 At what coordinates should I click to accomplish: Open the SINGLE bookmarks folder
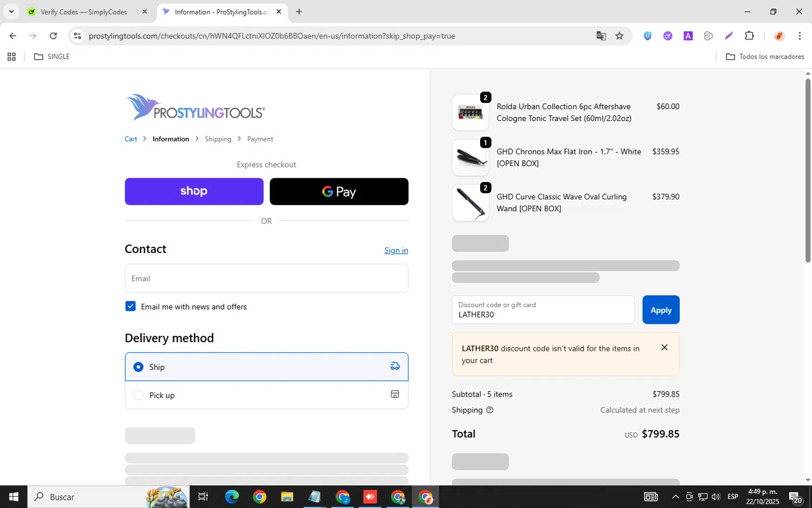point(52,56)
